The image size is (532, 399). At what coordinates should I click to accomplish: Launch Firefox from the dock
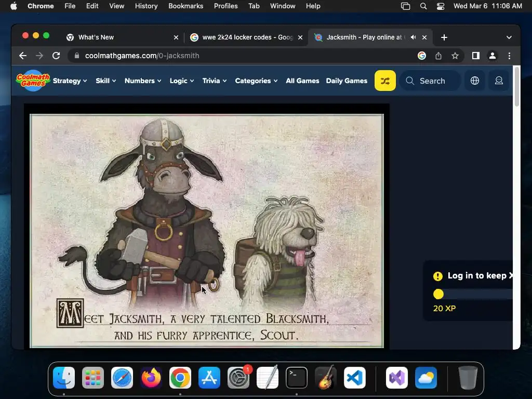151,378
